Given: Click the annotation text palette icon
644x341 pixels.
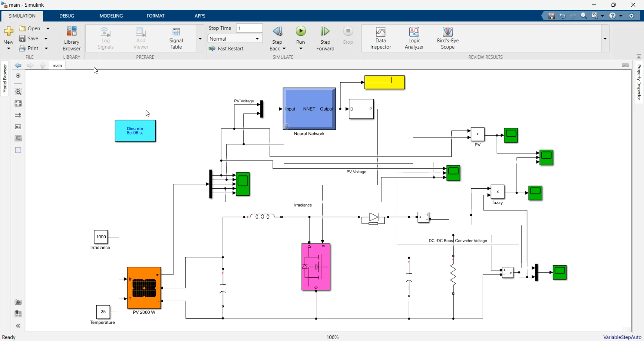Looking at the screenshot, I should click(18, 127).
